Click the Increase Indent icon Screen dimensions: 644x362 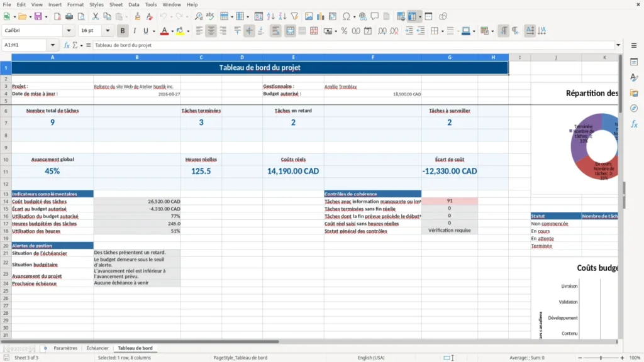pos(409,31)
